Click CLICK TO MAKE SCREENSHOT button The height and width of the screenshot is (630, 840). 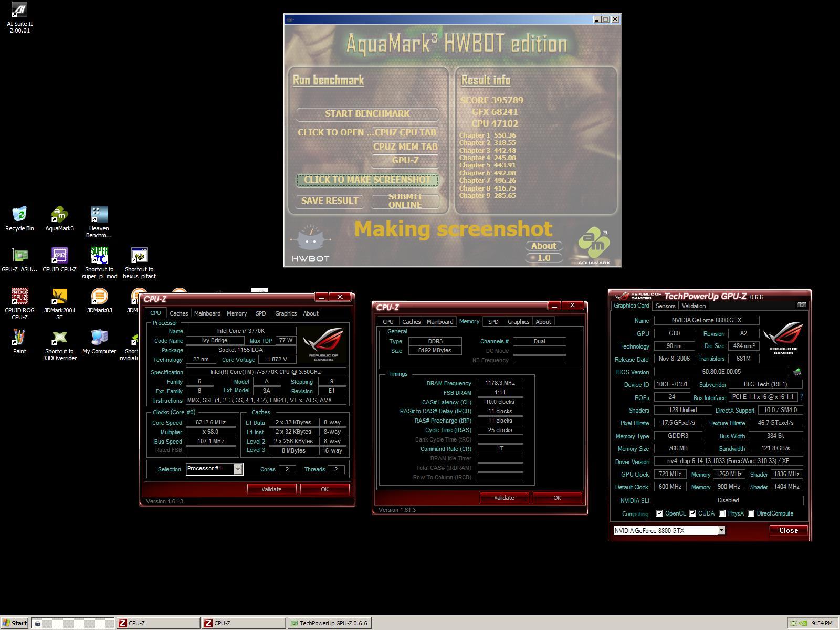click(x=367, y=180)
